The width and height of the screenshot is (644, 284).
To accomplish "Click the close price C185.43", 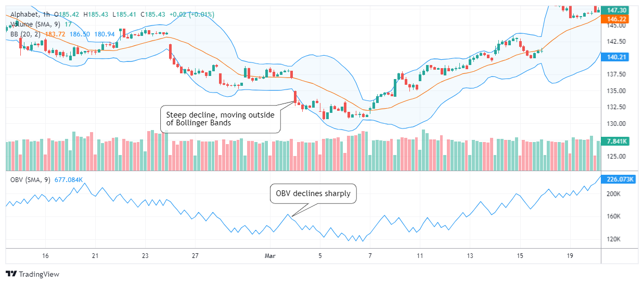I will [x=153, y=14].
